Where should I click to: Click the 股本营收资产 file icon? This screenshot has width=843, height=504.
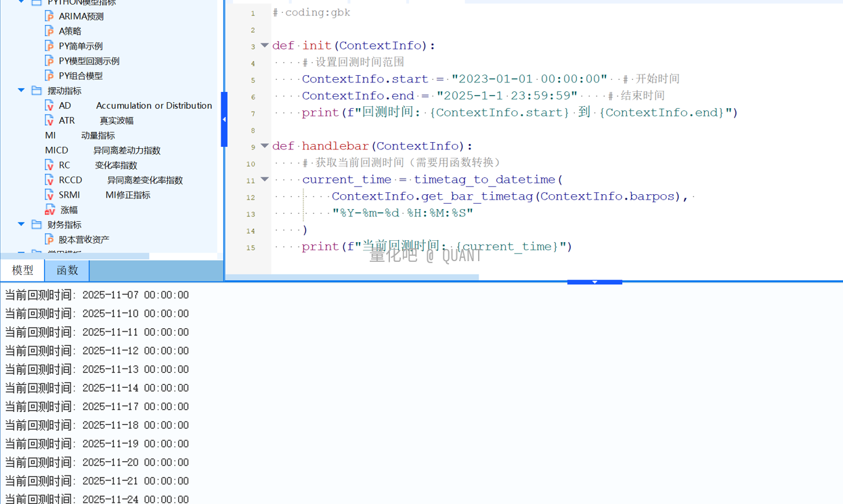[x=49, y=239]
